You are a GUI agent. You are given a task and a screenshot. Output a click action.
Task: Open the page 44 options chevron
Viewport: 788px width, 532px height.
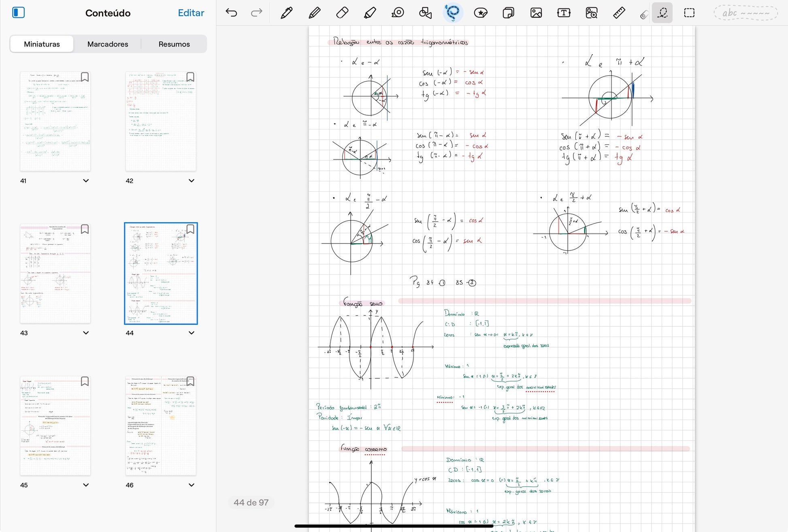pos(192,333)
